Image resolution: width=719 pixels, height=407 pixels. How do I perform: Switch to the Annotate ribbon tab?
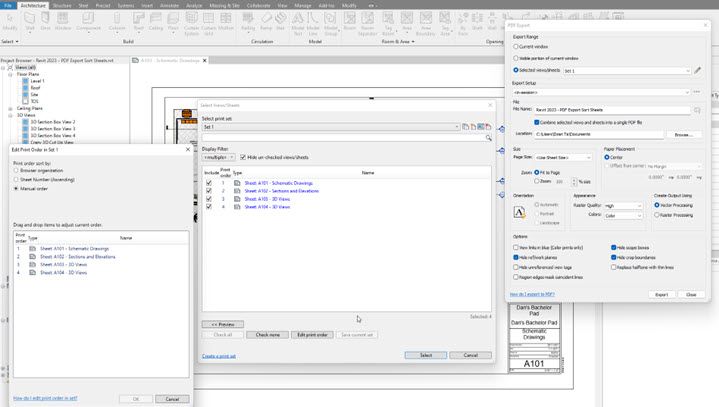(x=169, y=6)
